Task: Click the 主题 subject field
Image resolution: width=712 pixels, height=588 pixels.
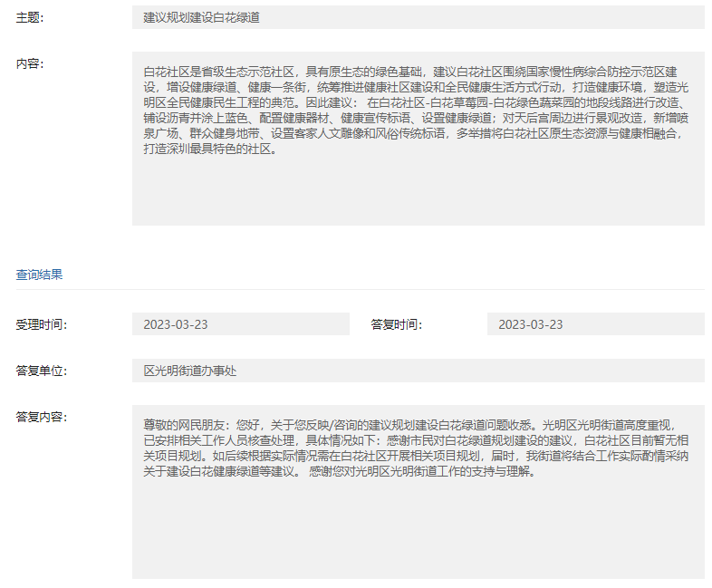Action: [418, 17]
